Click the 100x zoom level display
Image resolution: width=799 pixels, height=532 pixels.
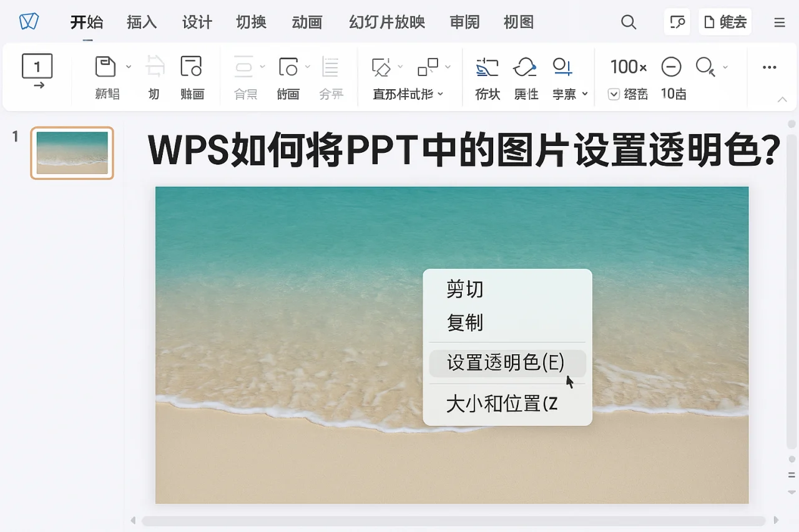(x=627, y=67)
